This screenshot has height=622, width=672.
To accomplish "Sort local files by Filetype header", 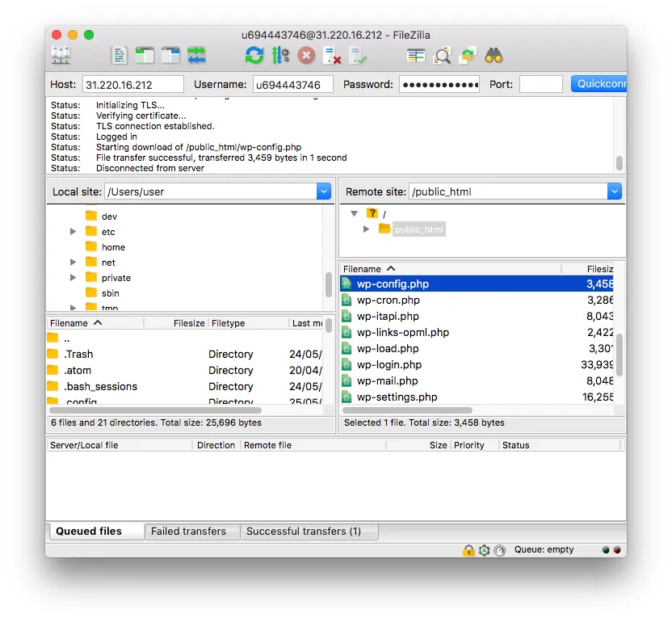I will 249,323.
